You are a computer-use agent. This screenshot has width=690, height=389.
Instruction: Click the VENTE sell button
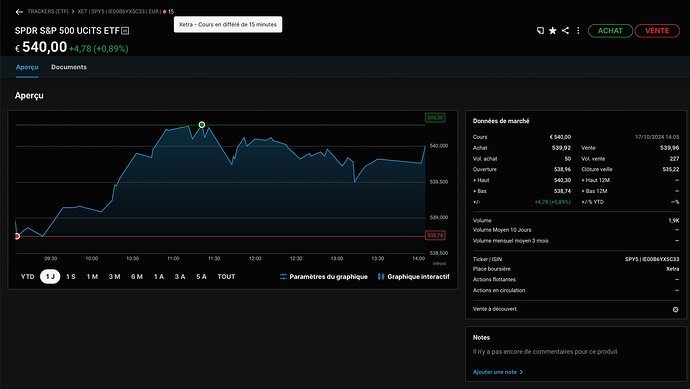(657, 31)
